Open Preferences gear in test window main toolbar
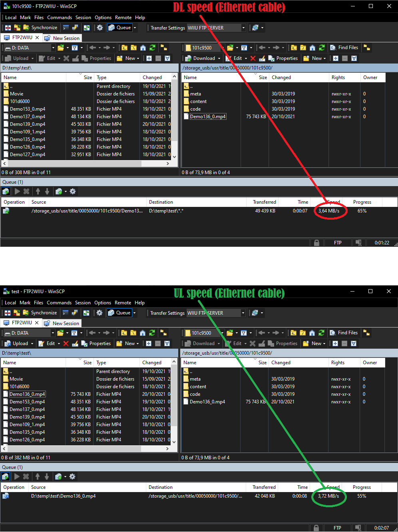398x532 pixels. coord(99,313)
